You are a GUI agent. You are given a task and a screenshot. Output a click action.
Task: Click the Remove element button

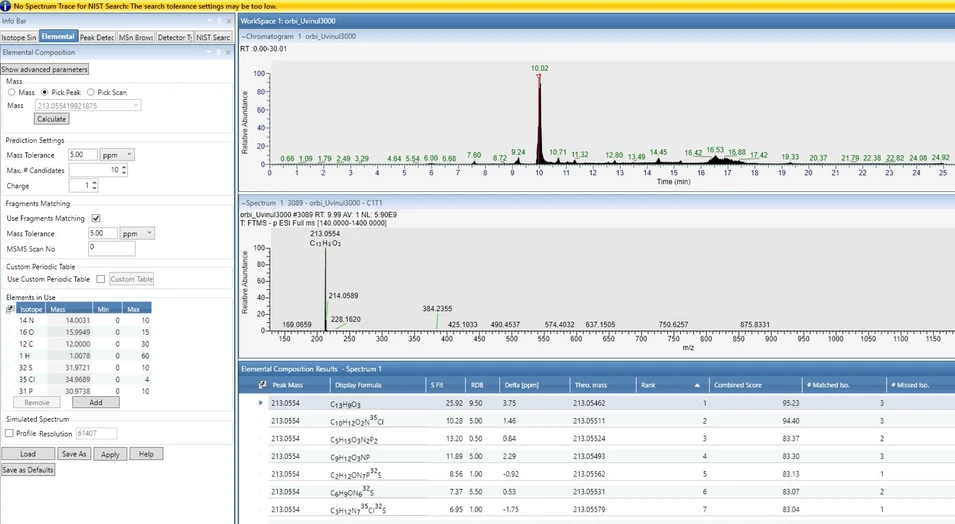point(37,402)
